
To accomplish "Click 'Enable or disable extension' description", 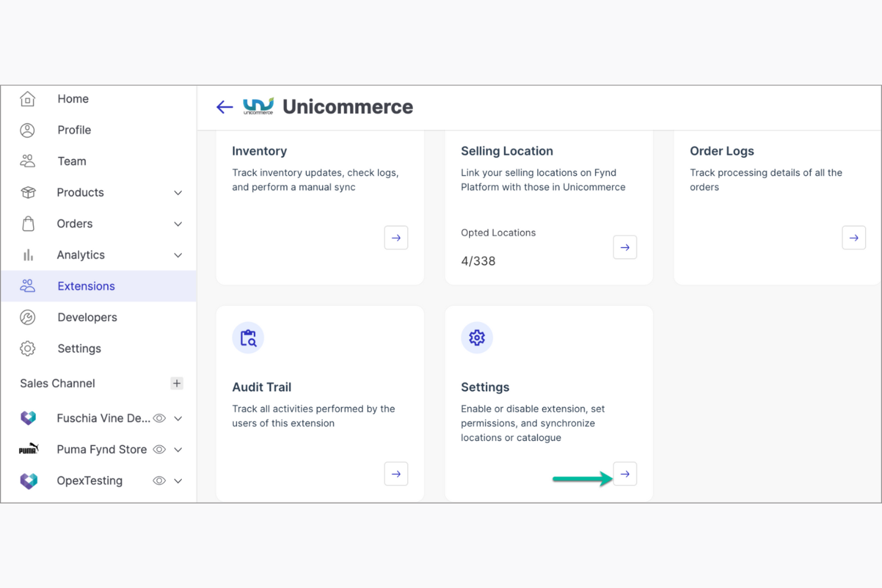I will (x=533, y=423).
